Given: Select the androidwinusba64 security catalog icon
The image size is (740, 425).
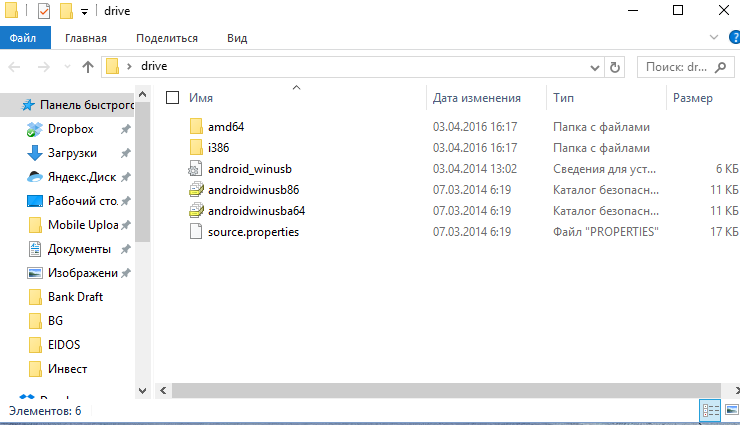Looking at the screenshot, I should 196,211.
